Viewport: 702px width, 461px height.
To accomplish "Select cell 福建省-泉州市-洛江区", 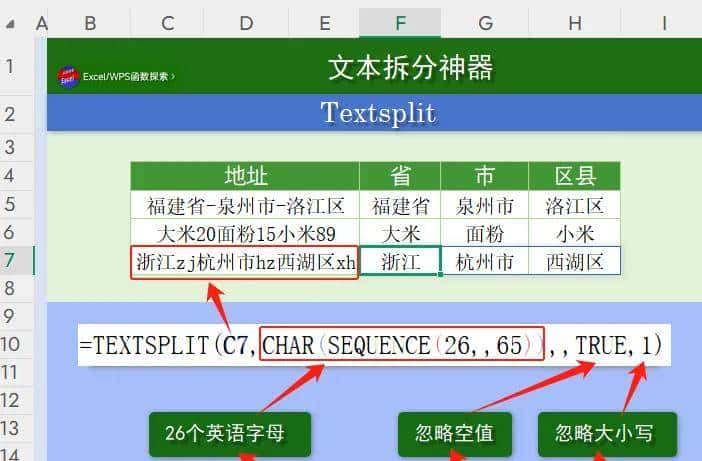I will coord(245,205).
